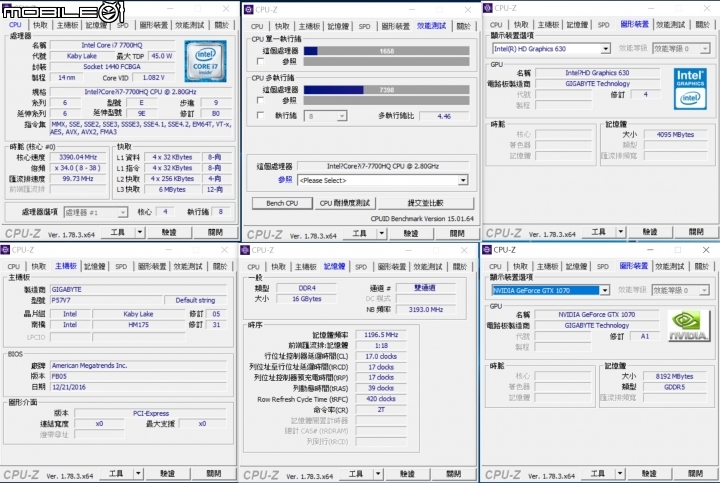Click 關閉 button in GTX 1070 window
This screenshot has height=483, width=720.
(x=695, y=473)
